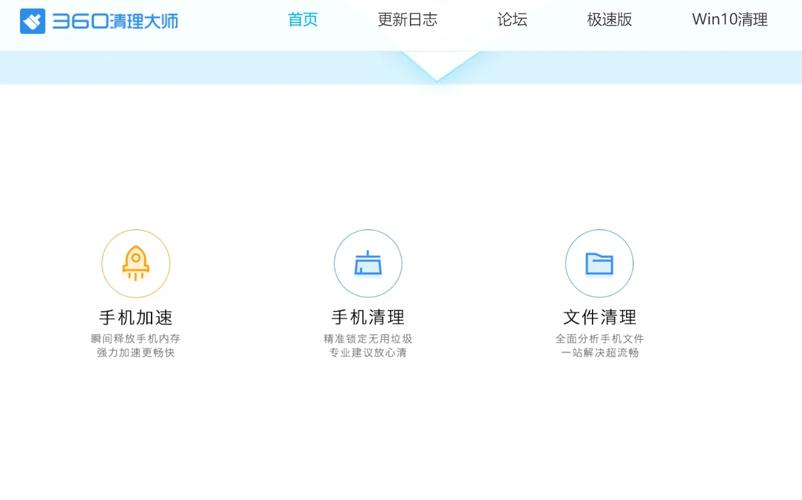802x500 pixels.
Task: Click the text 精准锁定无用垃圾
Action: pyautogui.click(x=368, y=338)
